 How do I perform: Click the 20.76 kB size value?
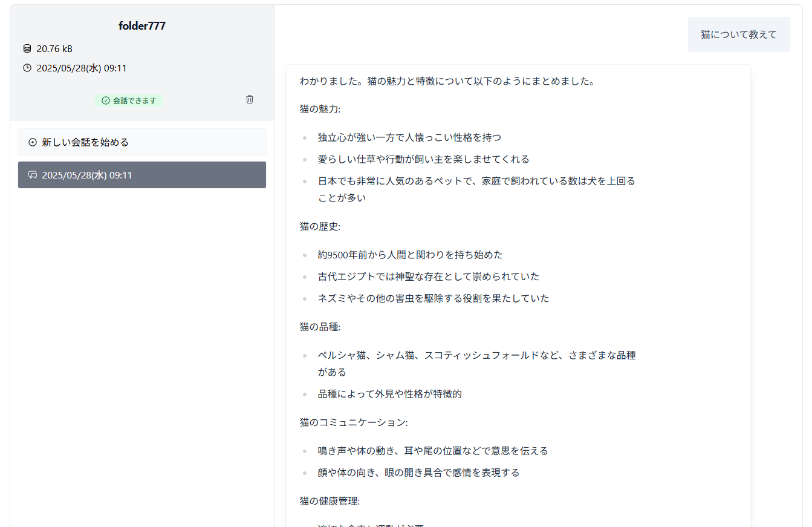(x=54, y=48)
